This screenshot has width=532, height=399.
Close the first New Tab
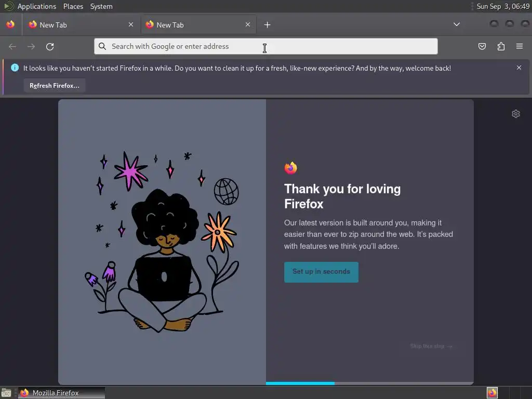click(131, 24)
